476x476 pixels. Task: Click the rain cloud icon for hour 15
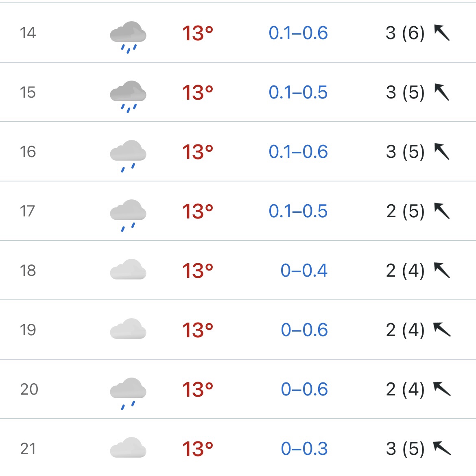pos(128,96)
